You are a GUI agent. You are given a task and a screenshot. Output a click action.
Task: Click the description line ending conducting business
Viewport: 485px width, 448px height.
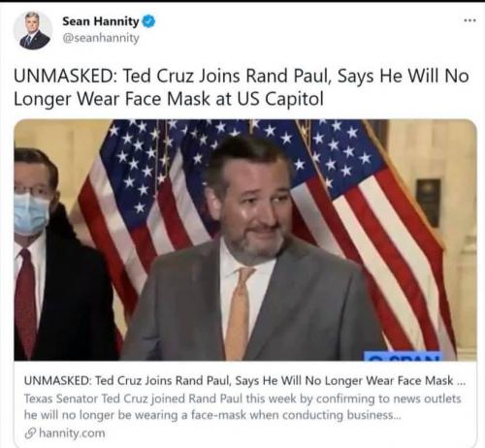(212, 415)
